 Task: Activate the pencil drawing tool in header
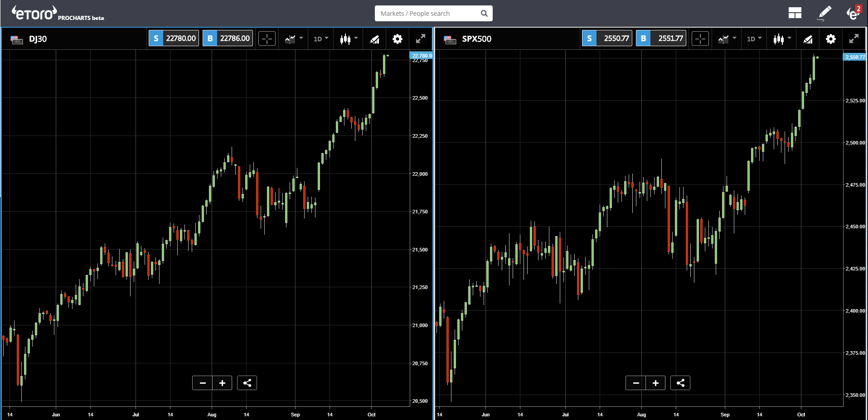pos(824,13)
